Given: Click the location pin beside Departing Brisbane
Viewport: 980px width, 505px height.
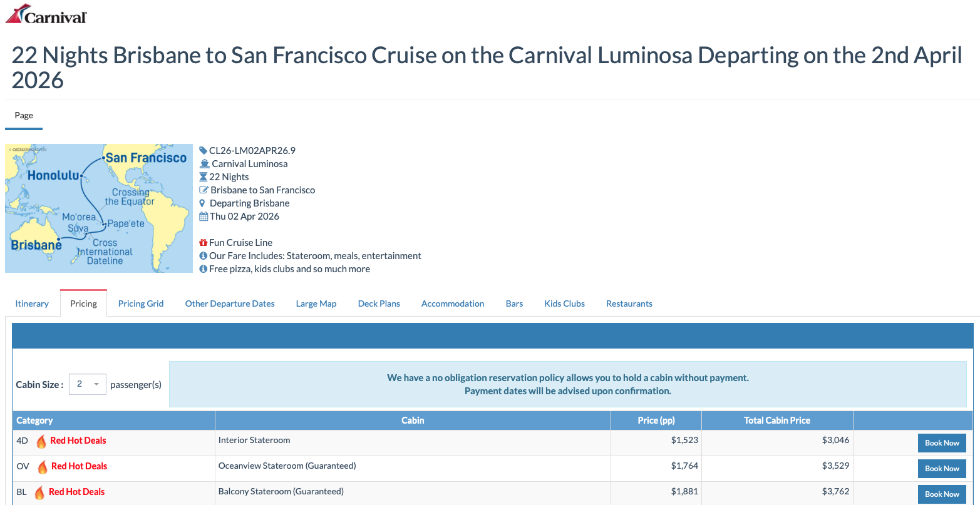Looking at the screenshot, I should click(x=202, y=203).
